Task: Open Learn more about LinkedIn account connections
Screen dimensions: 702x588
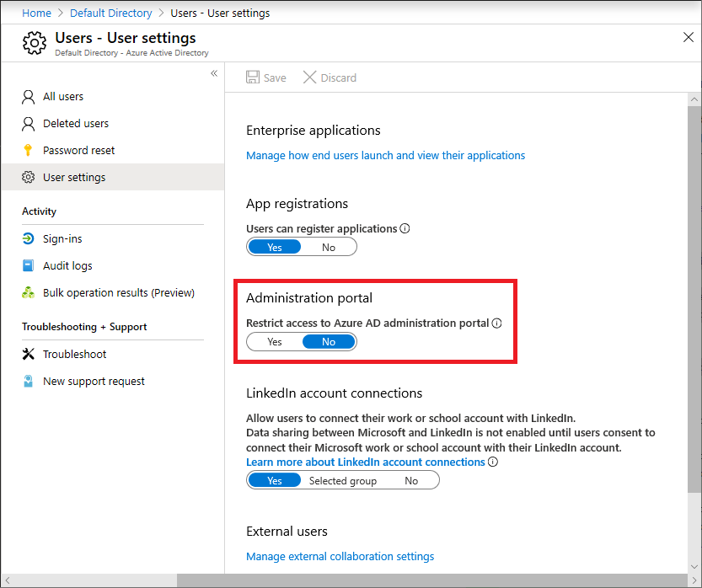Action: (x=366, y=462)
